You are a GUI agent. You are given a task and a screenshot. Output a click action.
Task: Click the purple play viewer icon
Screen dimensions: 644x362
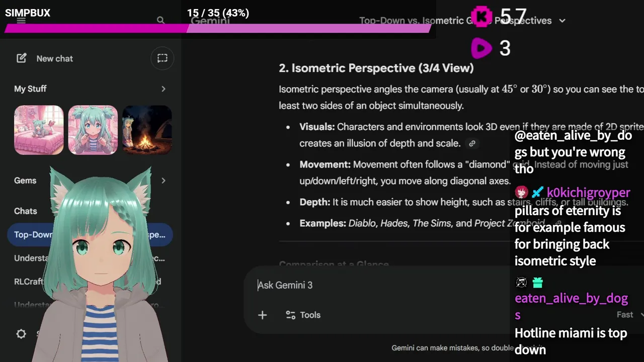pos(481,48)
